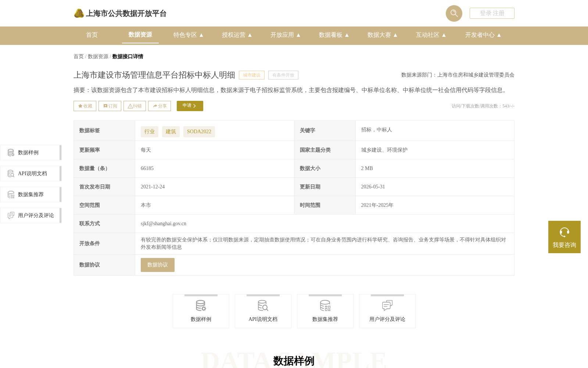Expand the 开放应用 menu
The image size is (588, 368).
point(286,35)
